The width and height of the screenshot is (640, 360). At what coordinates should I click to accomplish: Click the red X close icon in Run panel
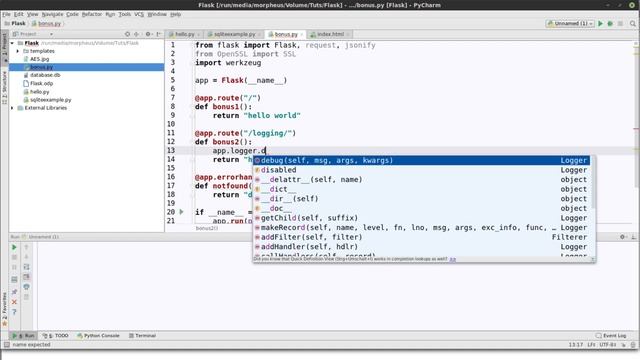coord(14,302)
